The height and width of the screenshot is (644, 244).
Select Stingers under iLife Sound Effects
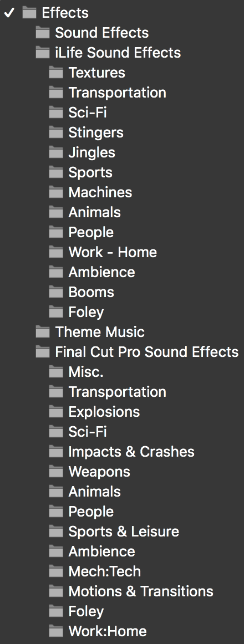(x=96, y=132)
